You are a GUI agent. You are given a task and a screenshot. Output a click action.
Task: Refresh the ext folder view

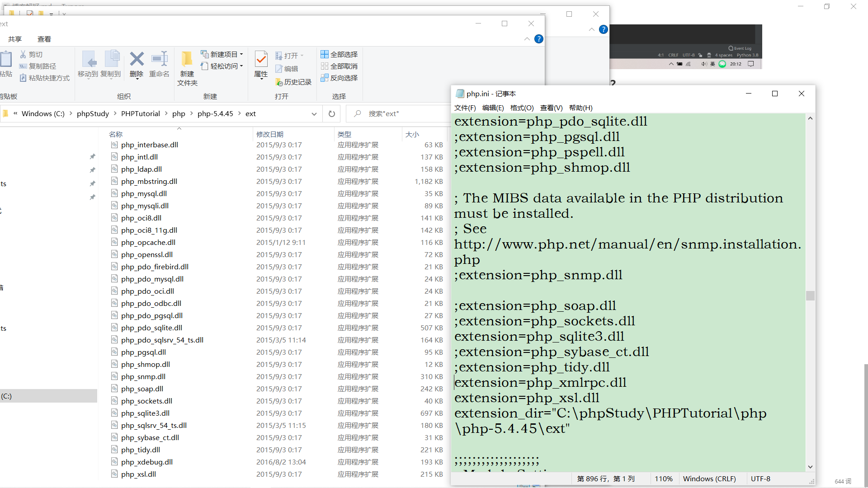click(332, 114)
